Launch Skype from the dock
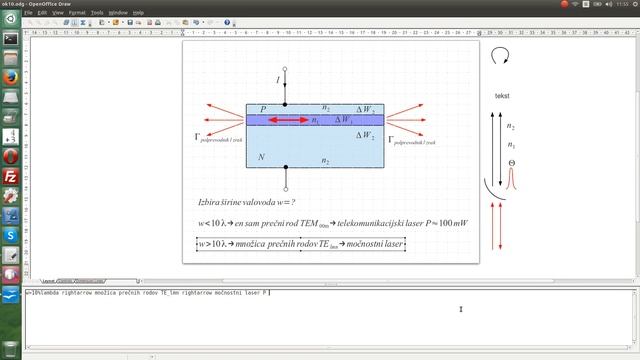This screenshot has height=360, width=640. coord(11,236)
